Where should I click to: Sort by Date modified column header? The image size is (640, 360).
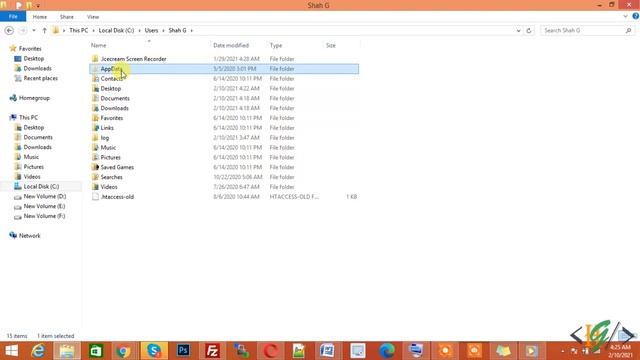(231, 45)
